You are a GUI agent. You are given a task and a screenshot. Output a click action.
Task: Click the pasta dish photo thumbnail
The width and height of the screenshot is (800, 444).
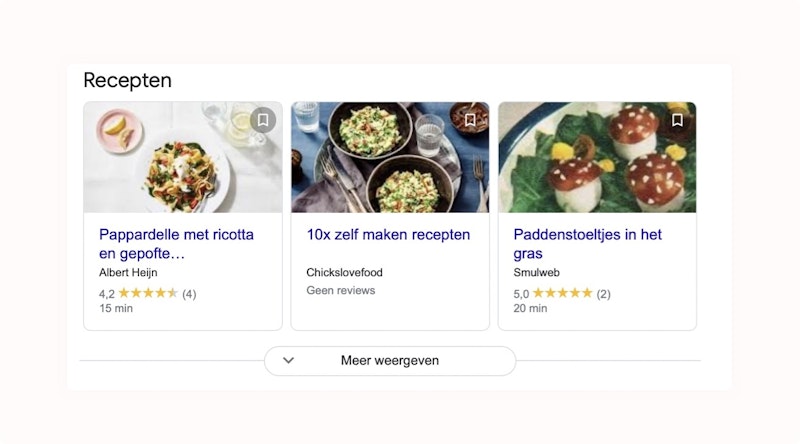[x=170, y=160]
